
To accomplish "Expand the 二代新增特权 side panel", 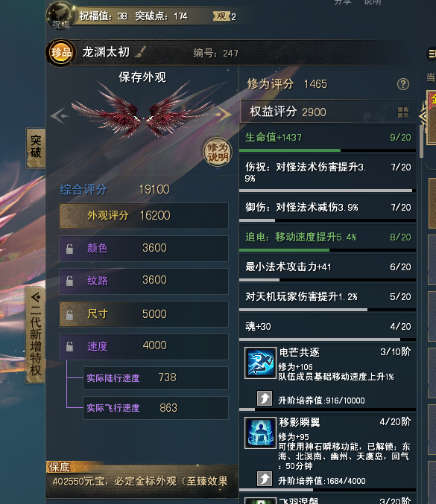I will (35, 334).
